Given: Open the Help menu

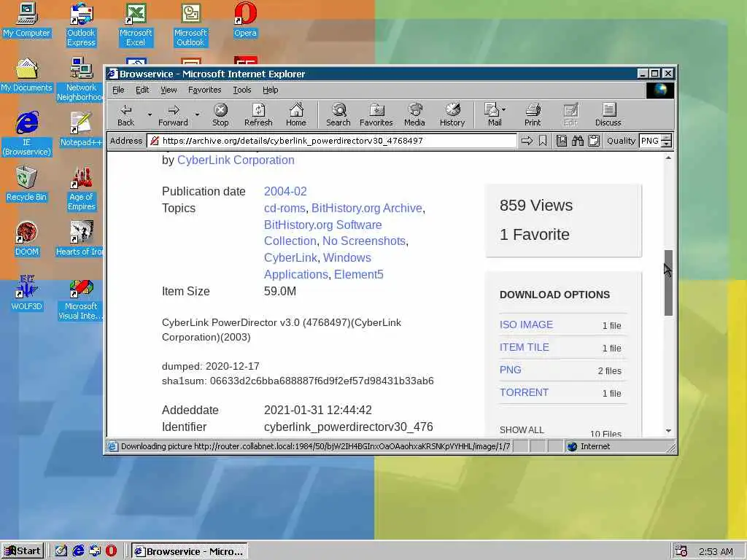Looking at the screenshot, I should coord(270,90).
